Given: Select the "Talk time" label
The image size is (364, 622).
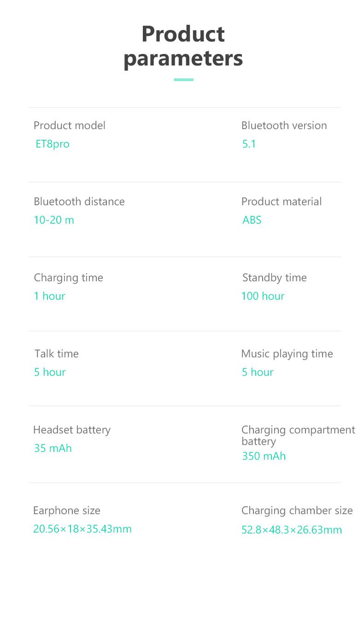Looking at the screenshot, I should (57, 354).
